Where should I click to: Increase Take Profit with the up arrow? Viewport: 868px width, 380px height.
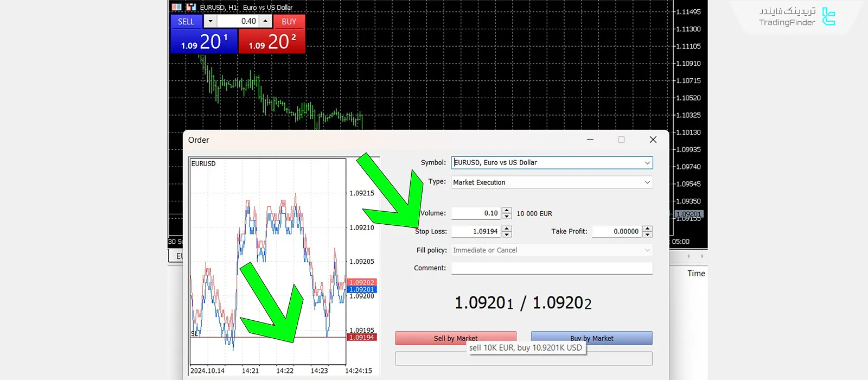click(x=647, y=229)
